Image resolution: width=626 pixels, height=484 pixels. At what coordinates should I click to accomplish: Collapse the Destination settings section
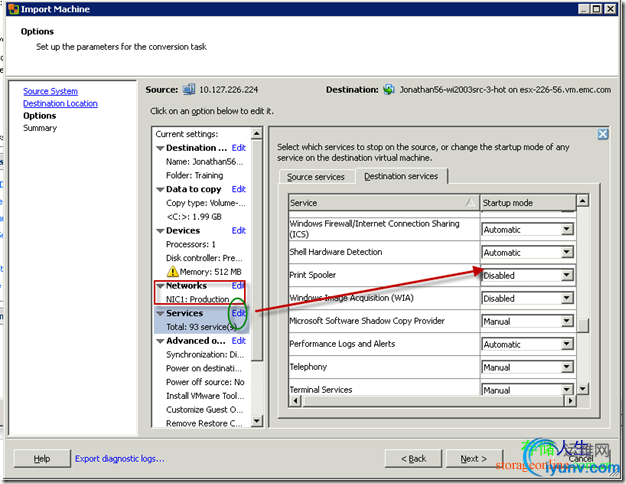160,148
